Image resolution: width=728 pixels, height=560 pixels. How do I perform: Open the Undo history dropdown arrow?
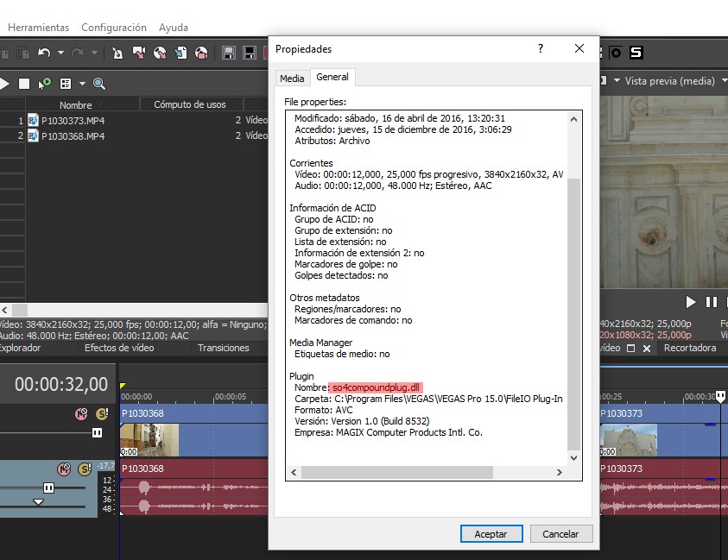click(60, 53)
